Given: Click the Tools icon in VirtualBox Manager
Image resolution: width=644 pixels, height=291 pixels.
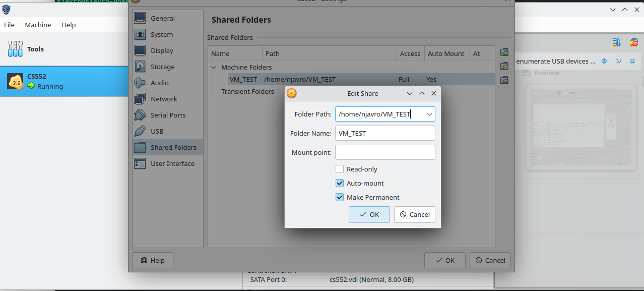Looking at the screenshot, I should coord(16,49).
